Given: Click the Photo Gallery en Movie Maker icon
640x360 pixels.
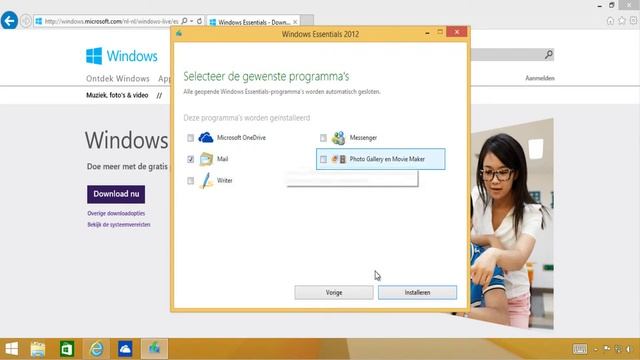Looking at the screenshot, I should pyautogui.click(x=338, y=159).
